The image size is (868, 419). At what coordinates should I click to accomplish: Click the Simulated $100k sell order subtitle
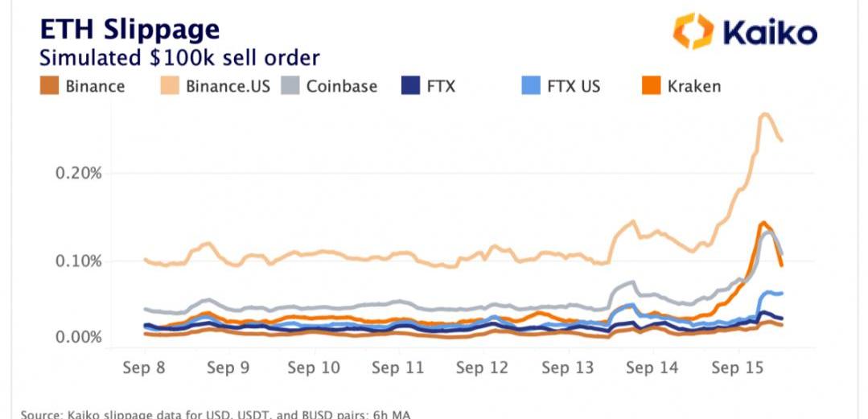[x=179, y=58]
